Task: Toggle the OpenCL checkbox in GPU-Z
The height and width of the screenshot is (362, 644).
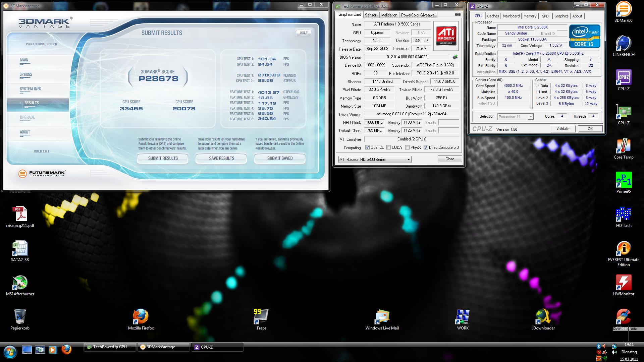Action: 367,147
